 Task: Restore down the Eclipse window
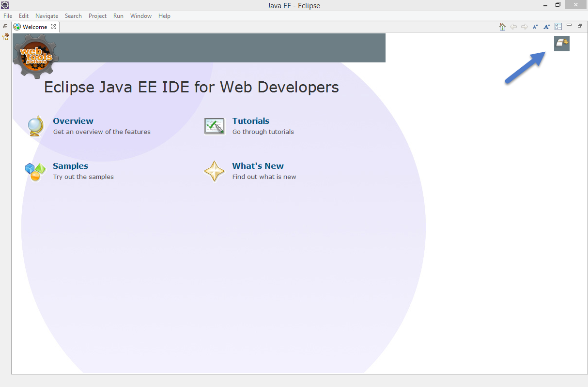(x=558, y=5)
